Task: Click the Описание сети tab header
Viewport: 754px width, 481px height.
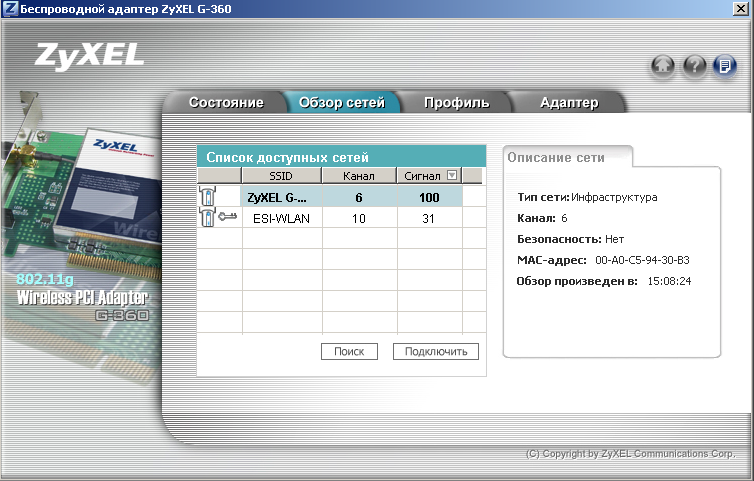Action: (556, 157)
